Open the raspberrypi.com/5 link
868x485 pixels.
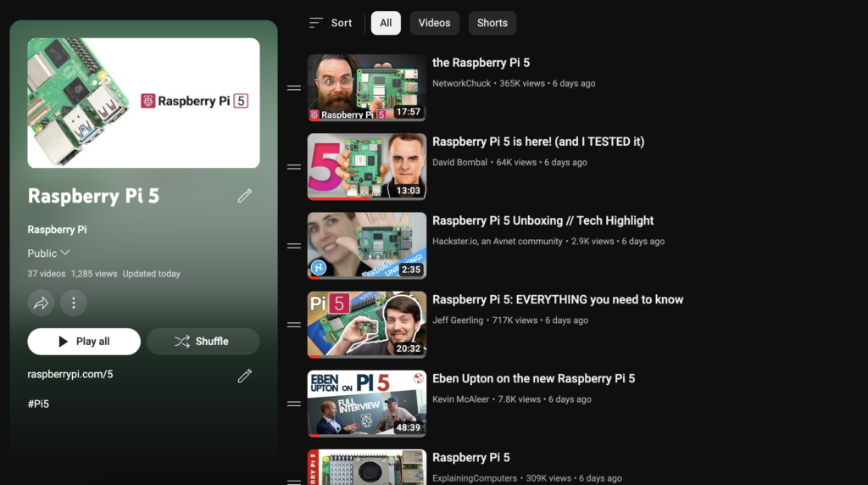[x=70, y=374]
